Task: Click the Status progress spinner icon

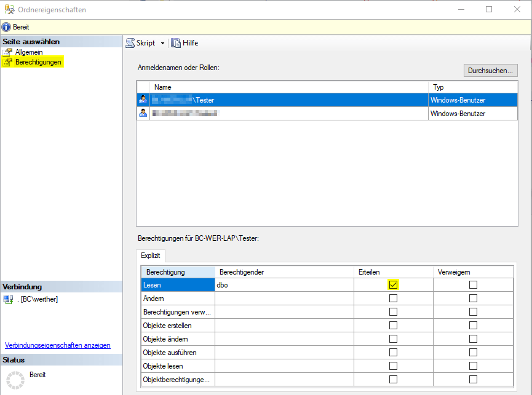Action: coord(15,380)
